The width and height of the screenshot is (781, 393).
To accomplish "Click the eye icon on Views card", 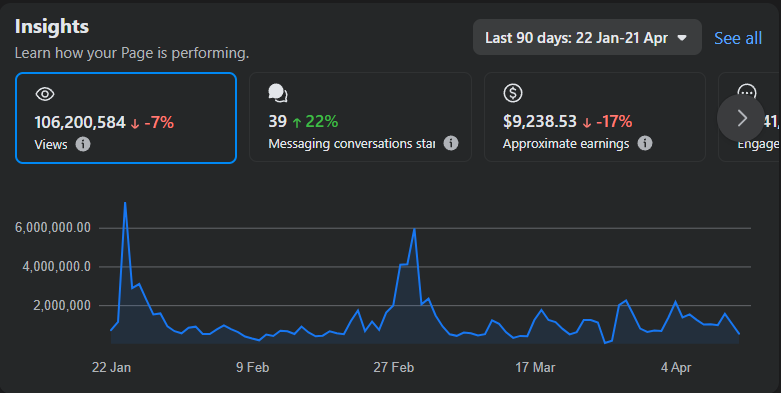I will point(45,94).
